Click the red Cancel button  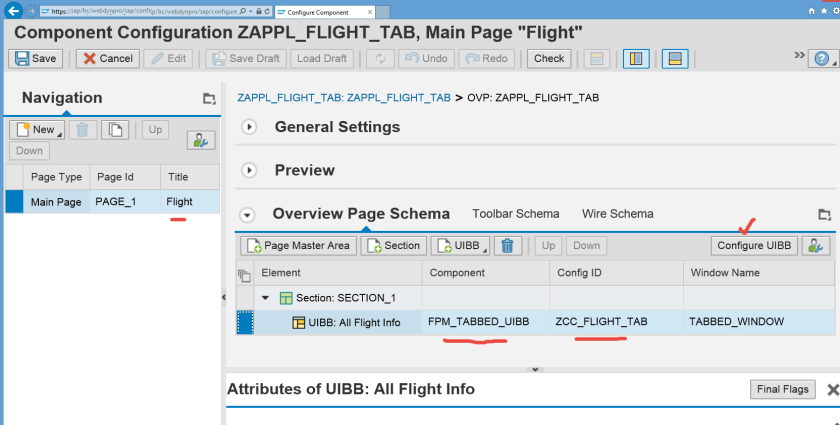(107, 58)
